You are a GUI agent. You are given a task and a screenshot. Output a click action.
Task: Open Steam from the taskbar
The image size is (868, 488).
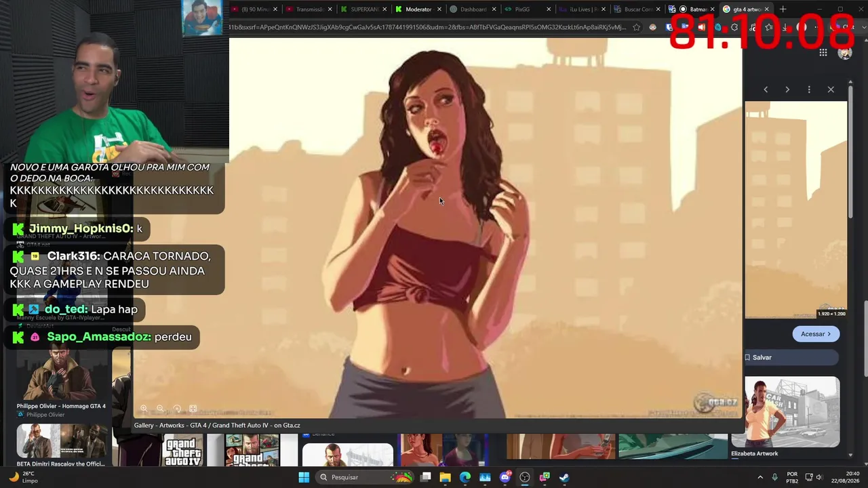(564, 477)
